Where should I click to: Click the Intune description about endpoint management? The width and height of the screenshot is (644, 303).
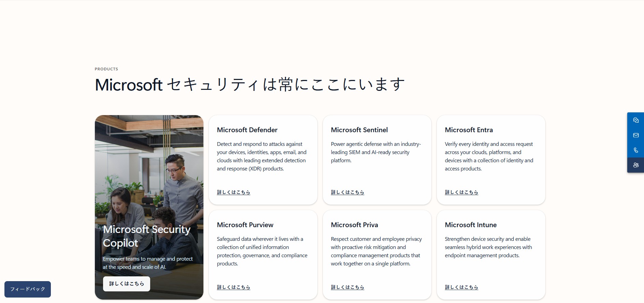(x=488, y=247)
